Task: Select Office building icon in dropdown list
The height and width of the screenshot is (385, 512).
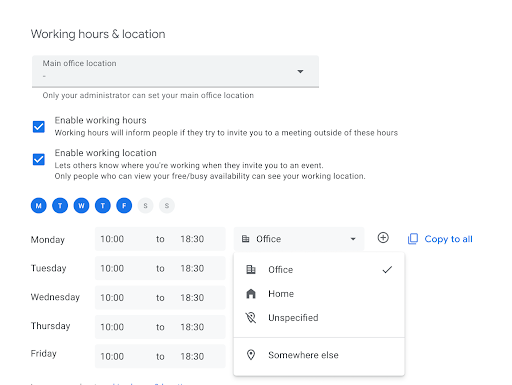Action: (x=251, y=269)
